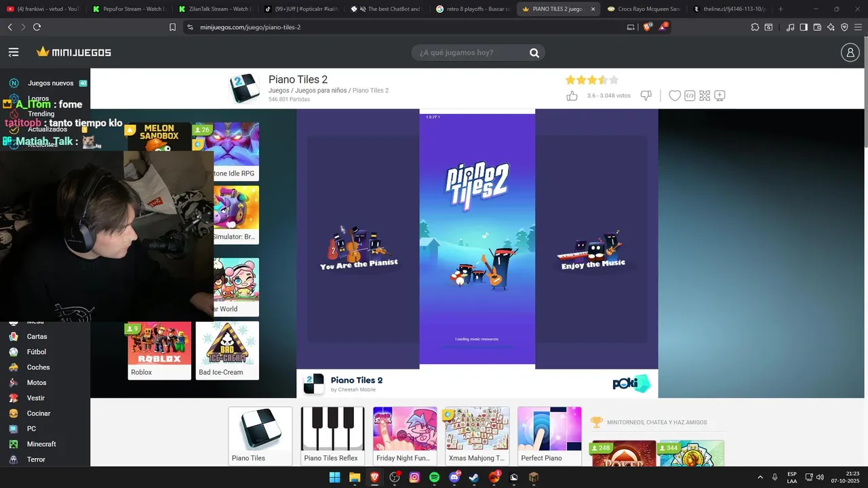Add game to favorites with heart icon
This screenshot has height=488, width=868.
pyautogui.click(x=675, y=96)
